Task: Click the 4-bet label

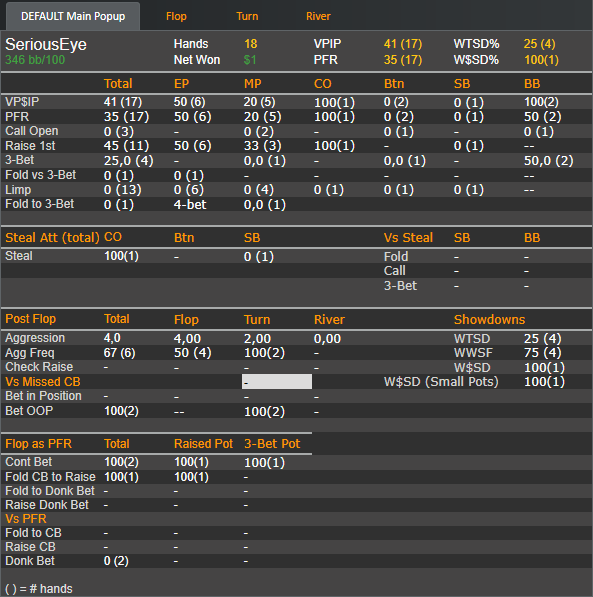Action: 190,204
